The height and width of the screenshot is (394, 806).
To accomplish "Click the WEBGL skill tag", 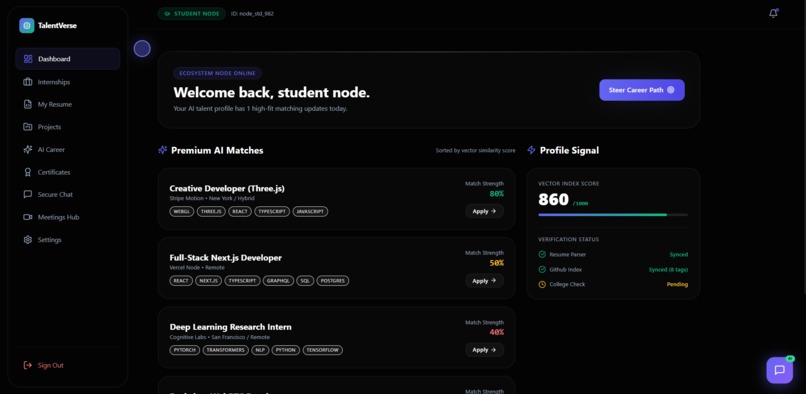I will point(182,211).
